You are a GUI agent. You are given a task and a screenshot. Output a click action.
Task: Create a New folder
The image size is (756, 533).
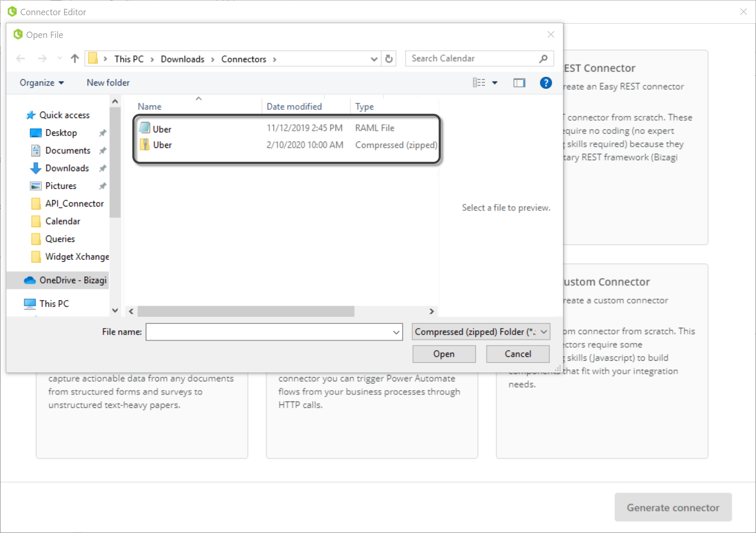(108, 83)
